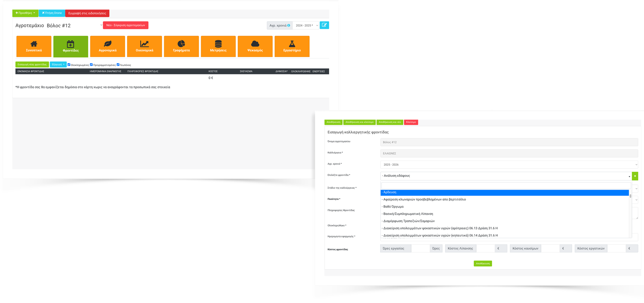644x303 pixels.
Task: Toggle the Προγραμματισμένες checkbox
Action: 91,64
